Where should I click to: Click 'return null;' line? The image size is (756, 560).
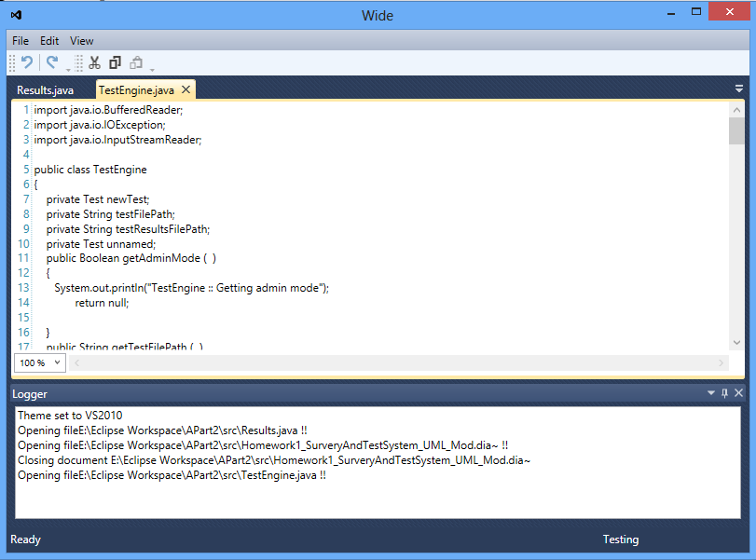tap(102, 303)
